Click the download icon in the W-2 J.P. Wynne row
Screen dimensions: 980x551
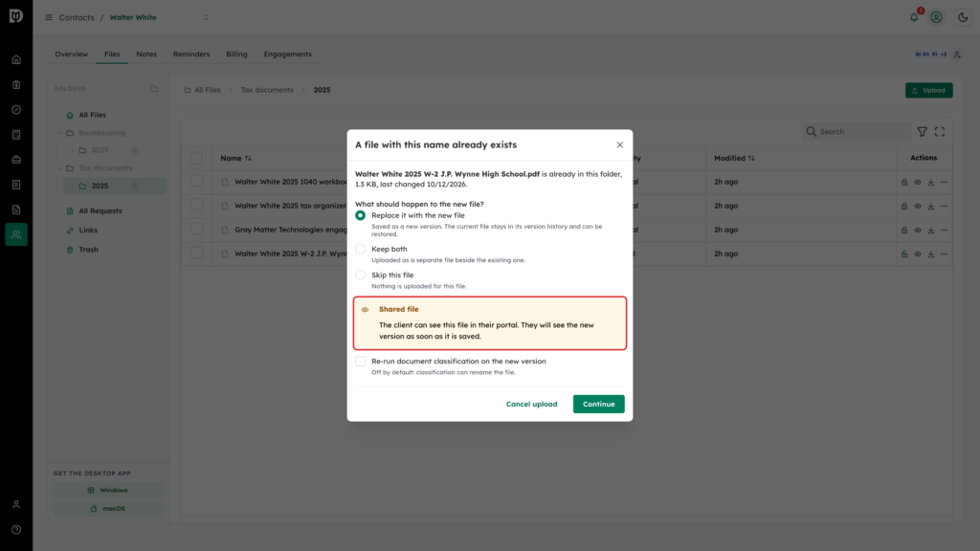tap(930, 254)
